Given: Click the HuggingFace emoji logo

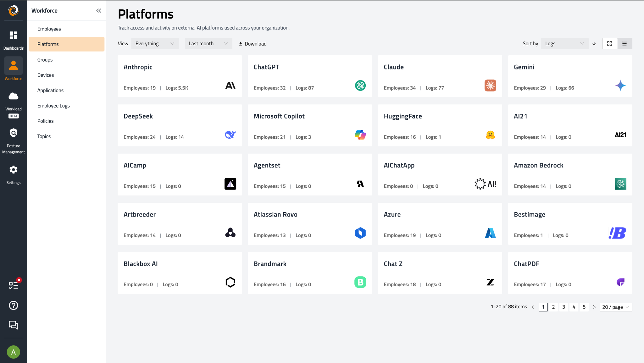Looking at the screenshot, I should pyautogui.click(x=490, y=135).
